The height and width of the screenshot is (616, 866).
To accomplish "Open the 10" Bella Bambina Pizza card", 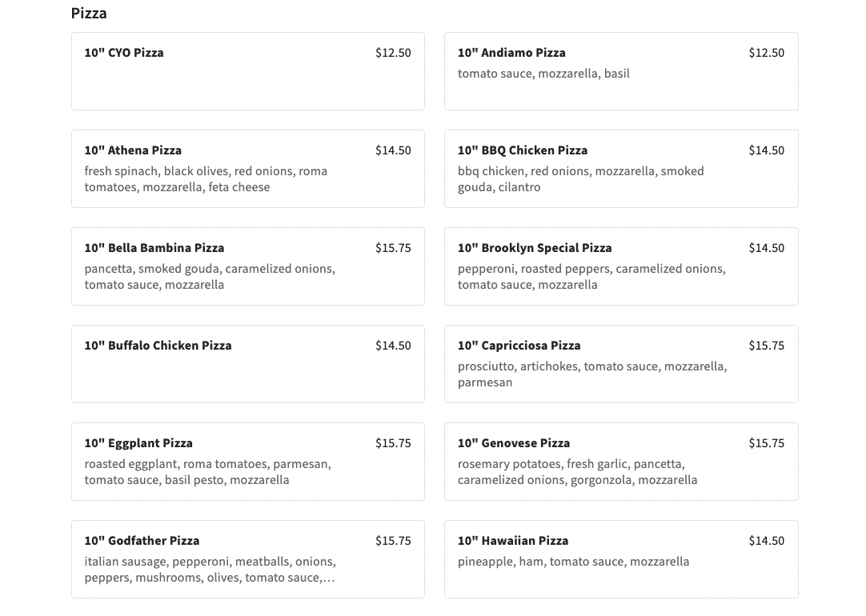I will 154,248.
